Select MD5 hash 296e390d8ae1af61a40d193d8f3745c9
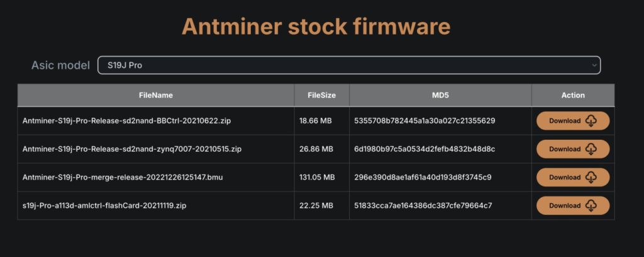The width and height of the screenshot is (644, 257). (x=423, y=177)
